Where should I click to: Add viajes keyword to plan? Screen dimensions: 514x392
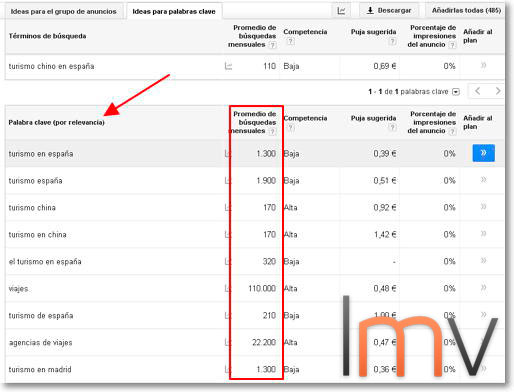(483, 288)
